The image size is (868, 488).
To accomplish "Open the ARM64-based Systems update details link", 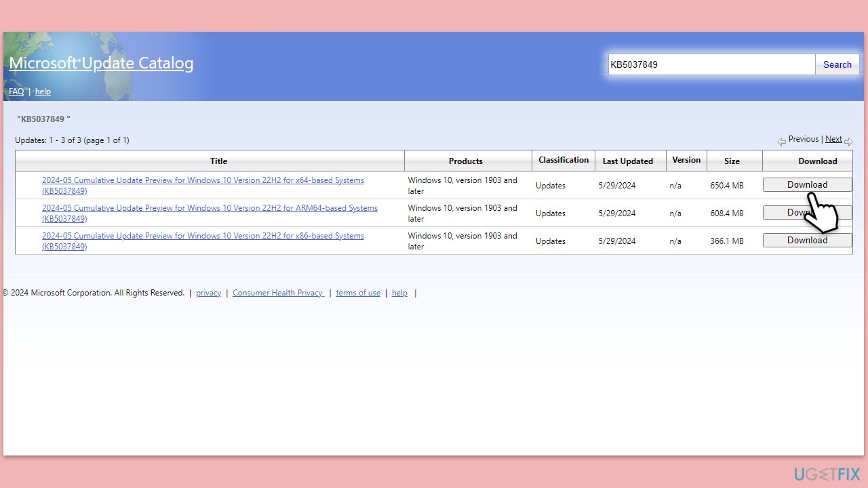I will pyautogui.click(x=210, y=213).
